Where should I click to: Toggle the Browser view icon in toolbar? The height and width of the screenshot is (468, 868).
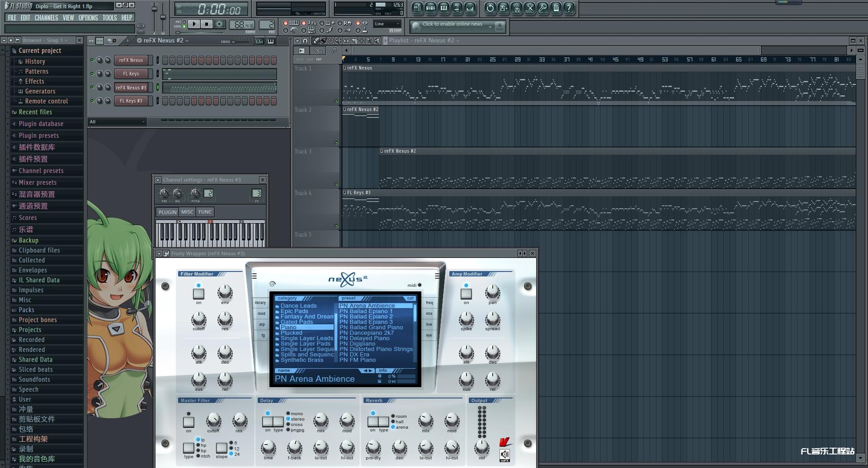[457, 8]
